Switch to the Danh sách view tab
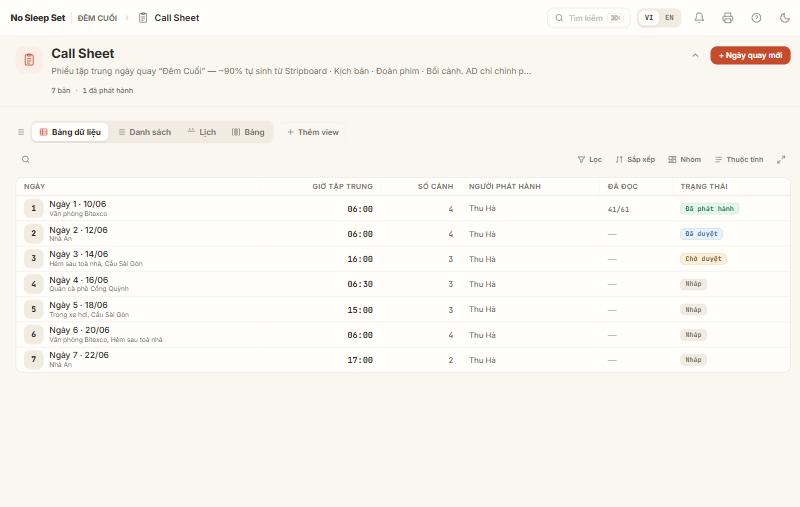Image resolution: width=800 pixels, height=507 pixels. coord(145,132)
